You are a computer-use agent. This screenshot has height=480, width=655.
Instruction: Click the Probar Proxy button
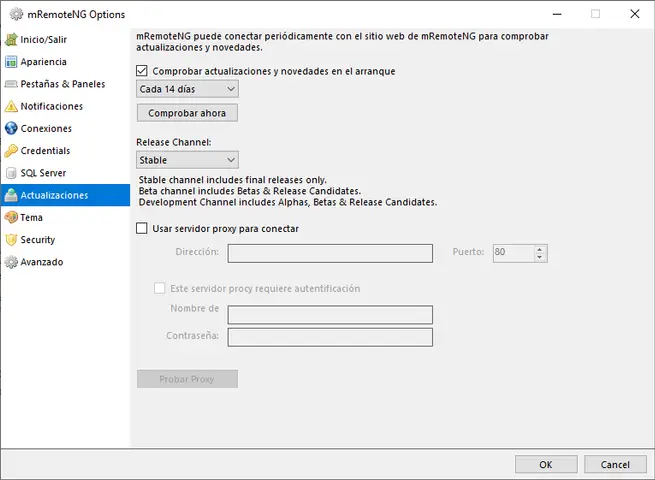tap(187, 379)
